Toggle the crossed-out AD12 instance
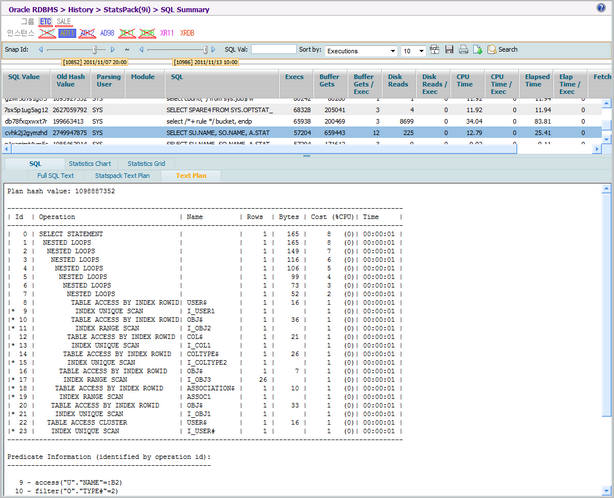This screenshot has width=614, height=498. [87, 33]
